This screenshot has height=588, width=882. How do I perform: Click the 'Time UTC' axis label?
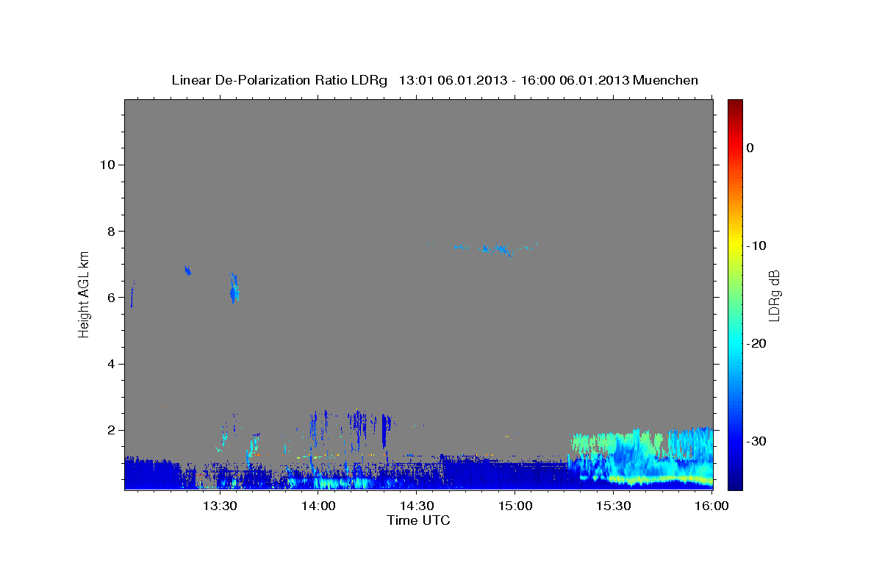coord(418,520)
